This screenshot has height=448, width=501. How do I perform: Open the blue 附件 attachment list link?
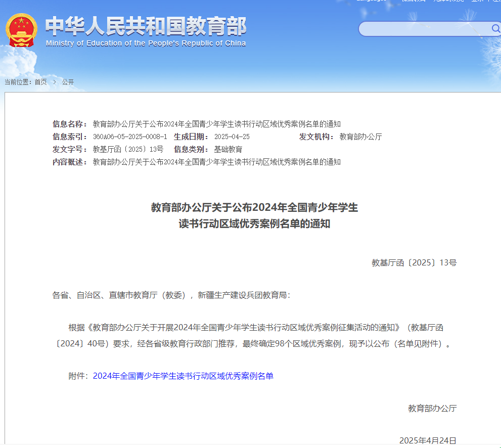[183, 376]
